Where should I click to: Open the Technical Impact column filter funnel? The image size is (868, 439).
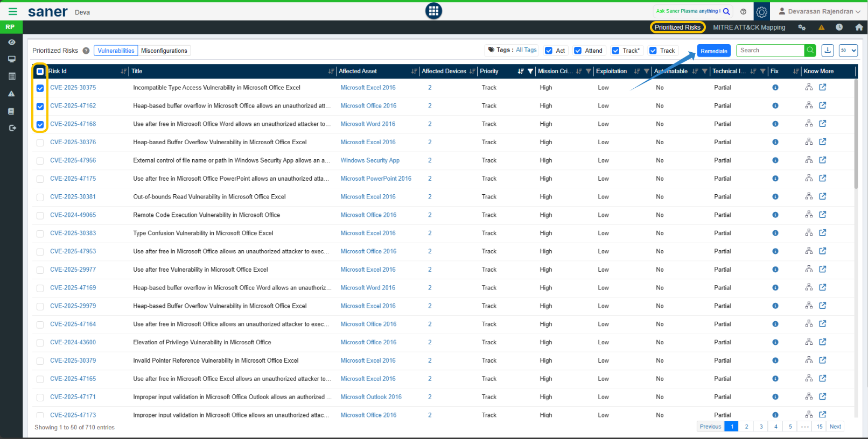point(762,71)
